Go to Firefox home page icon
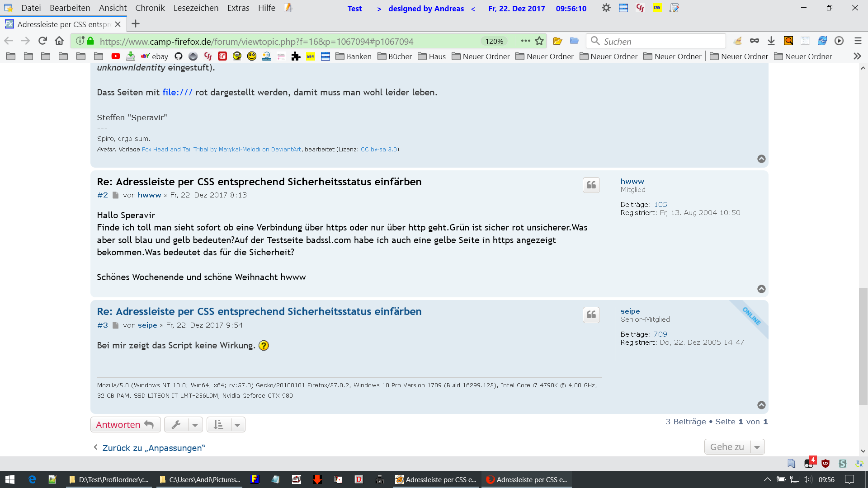This screenshot has height=488, width=868. pyautogui.click(x=59, y=41)
